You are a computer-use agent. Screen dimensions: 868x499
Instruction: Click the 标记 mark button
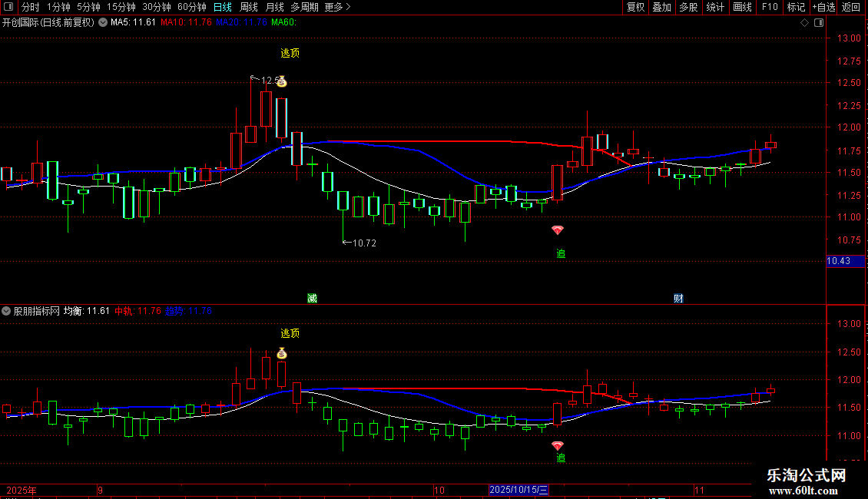[796, 7]
